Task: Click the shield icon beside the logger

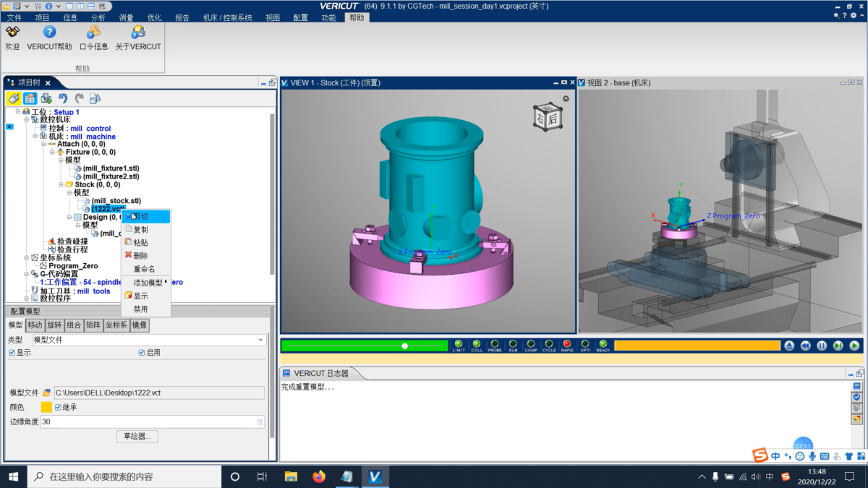Action: tap(857, 397)
